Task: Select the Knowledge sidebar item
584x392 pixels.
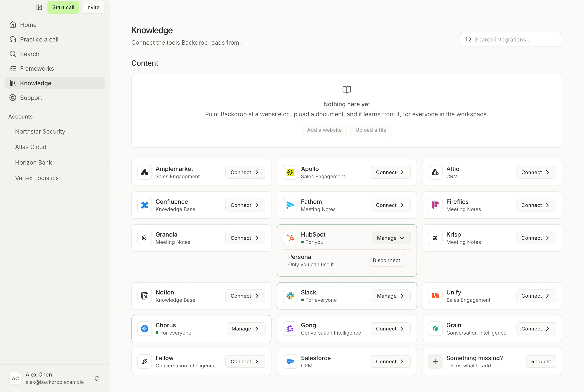Action: point(55,83)
